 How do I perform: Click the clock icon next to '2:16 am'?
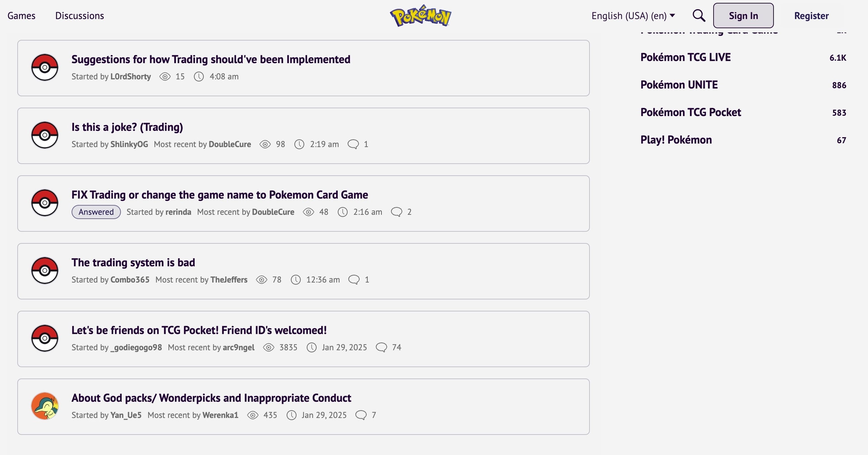[x=343, y=212]
